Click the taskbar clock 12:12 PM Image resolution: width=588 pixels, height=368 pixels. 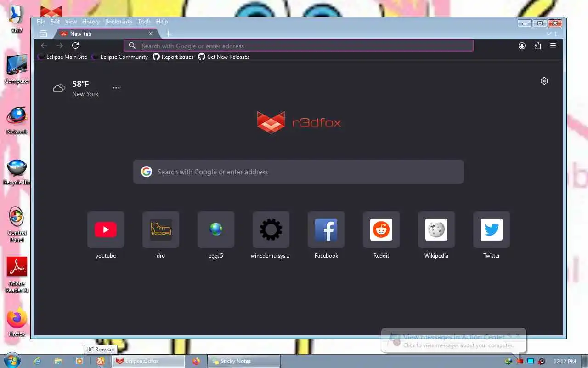[565, 361]
